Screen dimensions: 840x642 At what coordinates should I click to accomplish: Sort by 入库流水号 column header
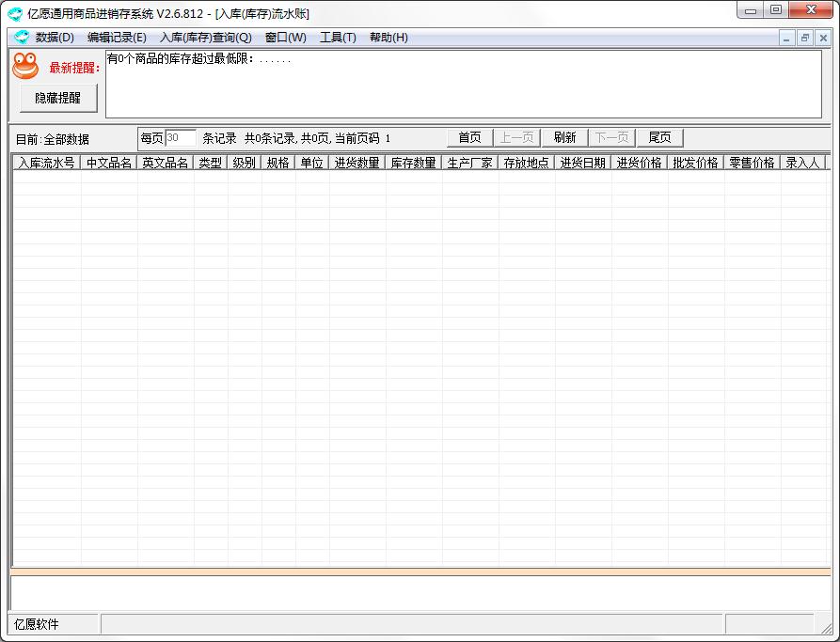47,163
